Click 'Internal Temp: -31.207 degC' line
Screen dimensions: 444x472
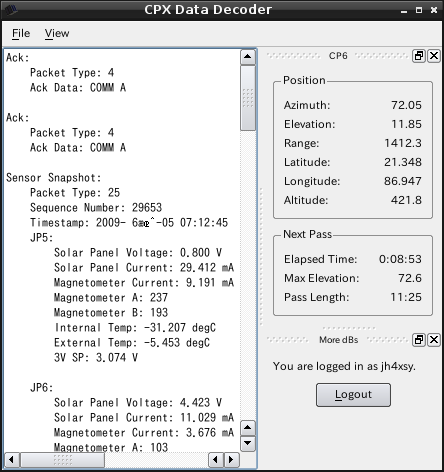[x=135, y=328]
